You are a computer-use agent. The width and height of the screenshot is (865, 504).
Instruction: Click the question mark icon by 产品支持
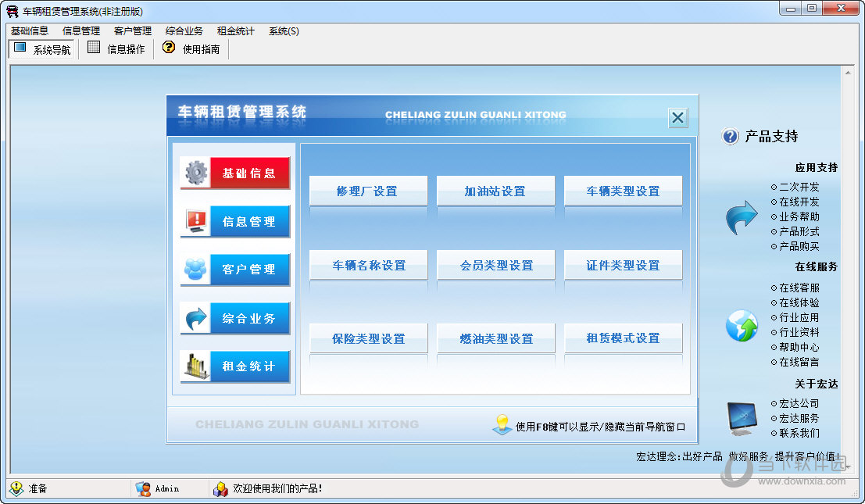coord(730,137)
